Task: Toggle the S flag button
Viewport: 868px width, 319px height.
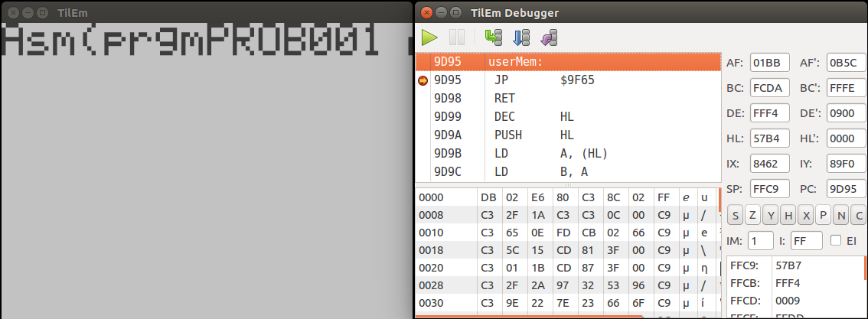Action: coord(735,216)
